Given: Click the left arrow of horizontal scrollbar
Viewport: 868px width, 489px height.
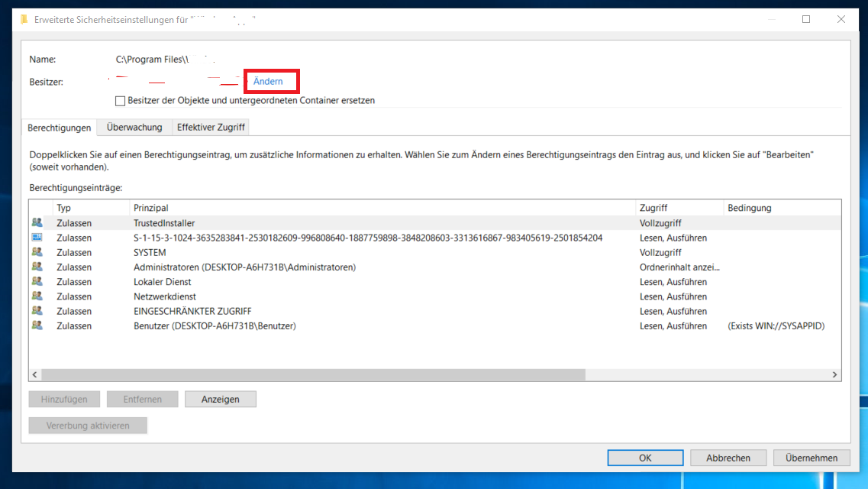Looking at the screenshot, I should click(x=35, y=375).
